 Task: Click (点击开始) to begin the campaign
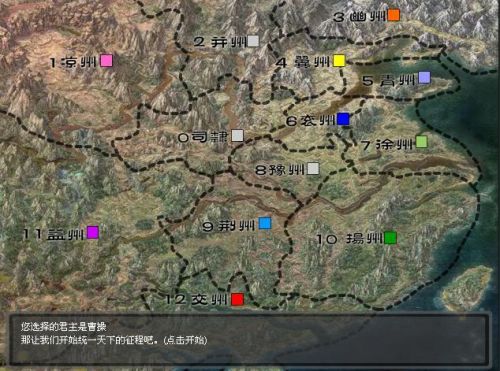click(185, 340)
